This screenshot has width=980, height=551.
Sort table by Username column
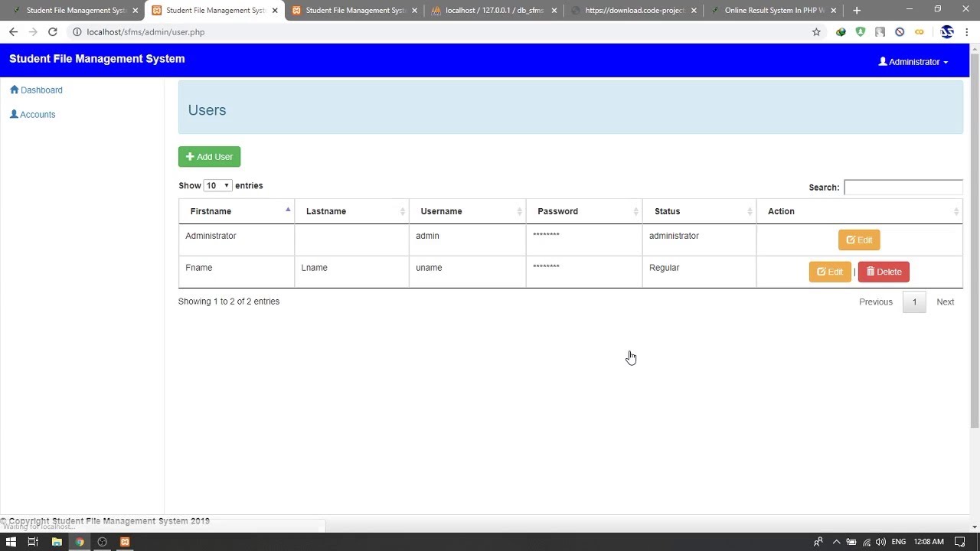pos(467,211)
